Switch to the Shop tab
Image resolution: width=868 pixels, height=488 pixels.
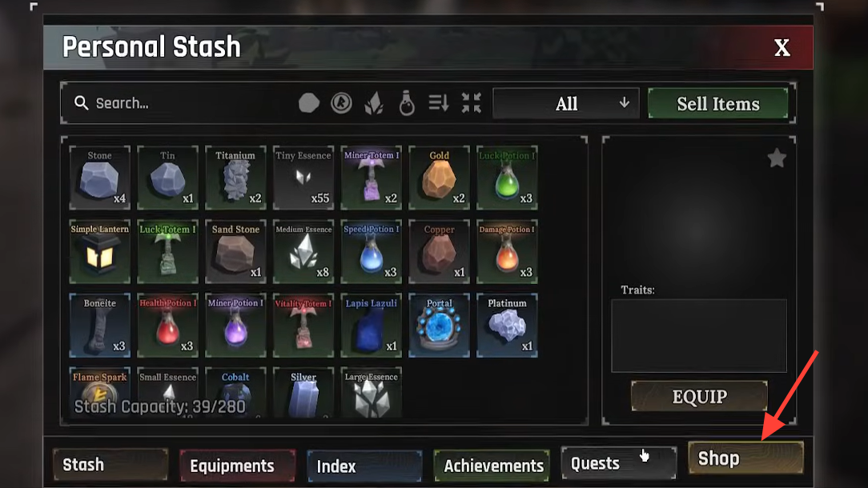pos(745,458)
